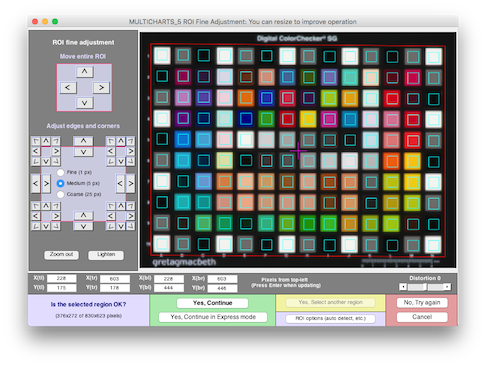
Task: Edit the X(bl) coordinate field
Action: [169, 279]
